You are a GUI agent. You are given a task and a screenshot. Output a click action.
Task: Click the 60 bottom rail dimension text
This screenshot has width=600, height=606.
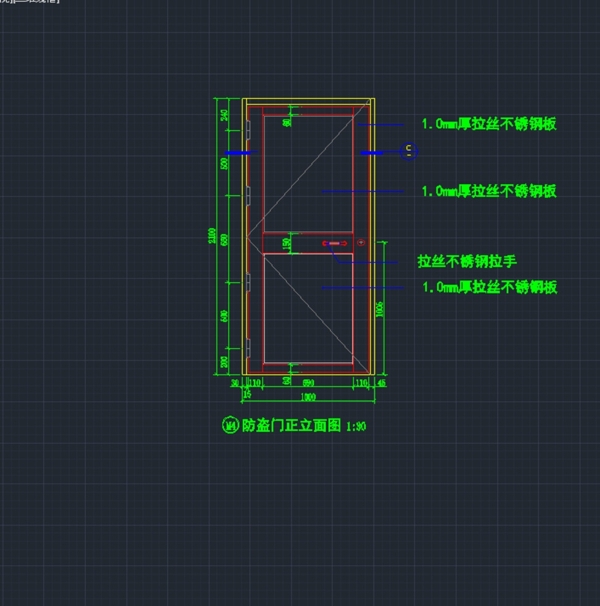(286, 381)
